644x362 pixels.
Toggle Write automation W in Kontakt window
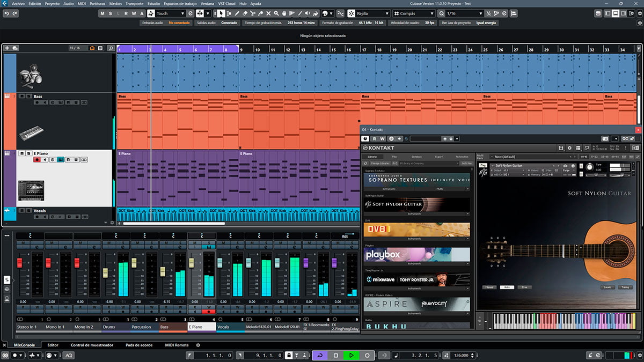[x=383, y=139]
